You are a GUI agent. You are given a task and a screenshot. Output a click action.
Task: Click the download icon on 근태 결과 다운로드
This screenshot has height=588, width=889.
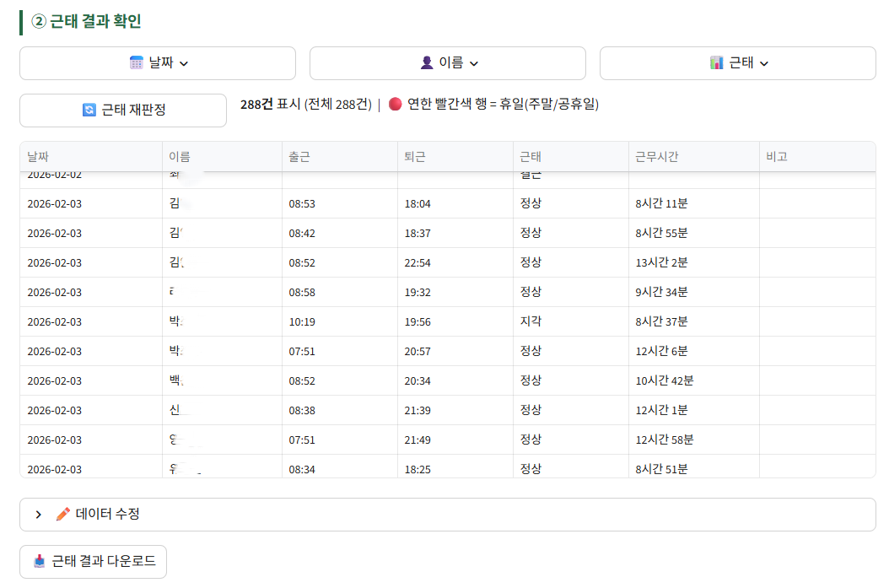click(40, 561)
